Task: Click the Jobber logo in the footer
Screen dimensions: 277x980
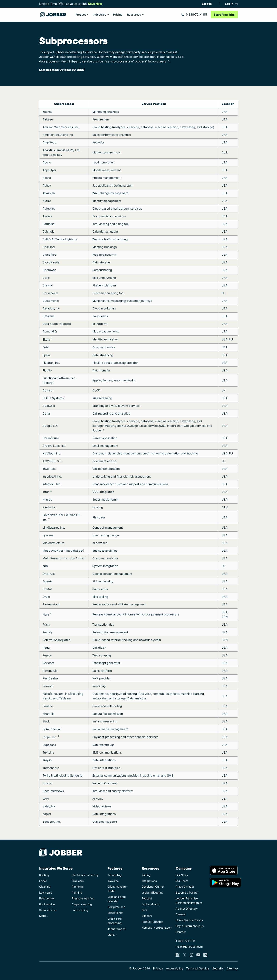Action: [61, 853]
